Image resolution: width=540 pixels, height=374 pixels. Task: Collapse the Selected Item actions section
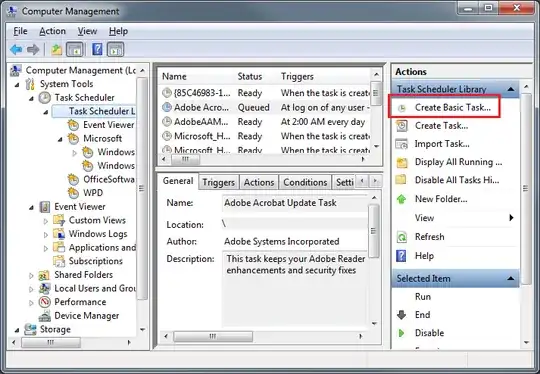511,279
